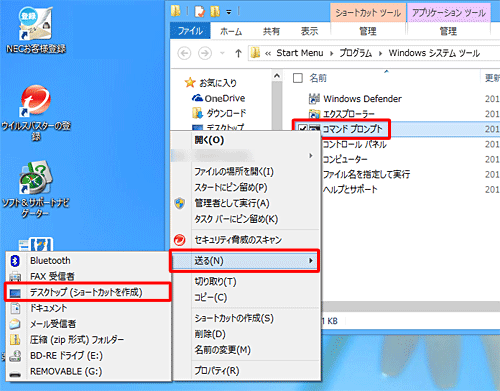The image size is (500, 391).
Task: Switch to the ホーム ribbon tab
Action: point(231,31)
